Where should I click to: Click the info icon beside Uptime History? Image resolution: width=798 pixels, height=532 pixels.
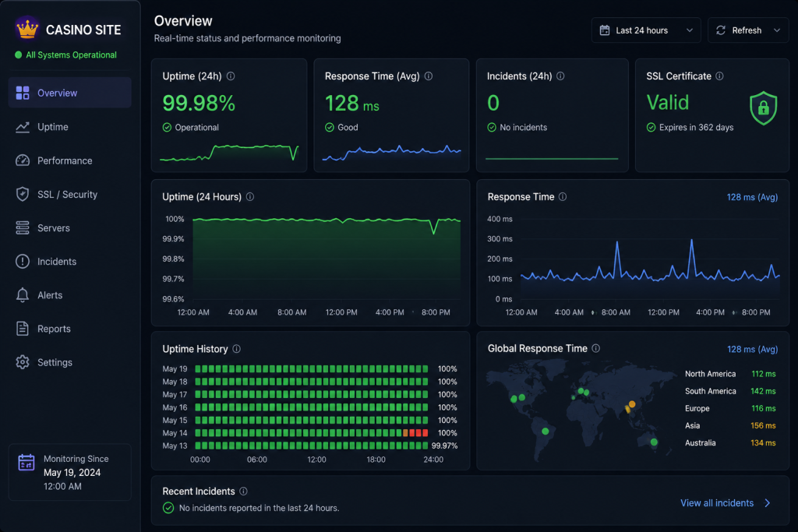point(237,349)
